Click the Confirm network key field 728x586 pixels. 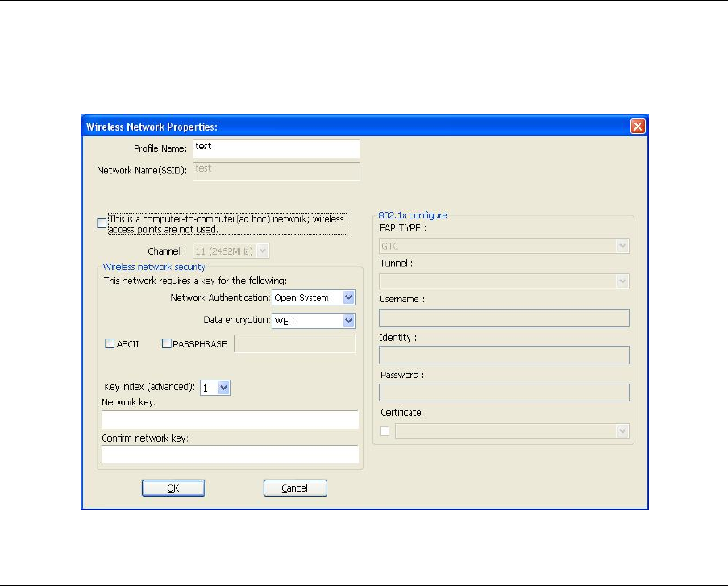tap(231, 455)
